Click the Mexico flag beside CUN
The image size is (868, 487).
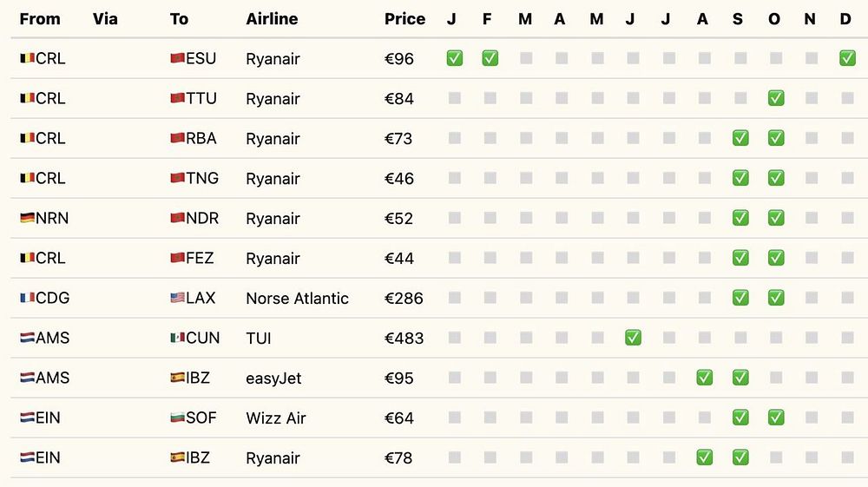coord(177,339)
